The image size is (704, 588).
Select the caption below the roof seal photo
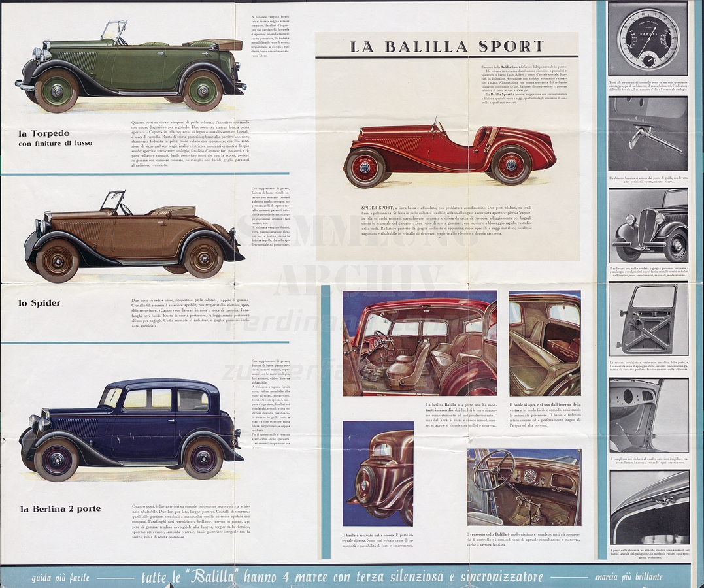pyautogui.click(x=649, y=555)
